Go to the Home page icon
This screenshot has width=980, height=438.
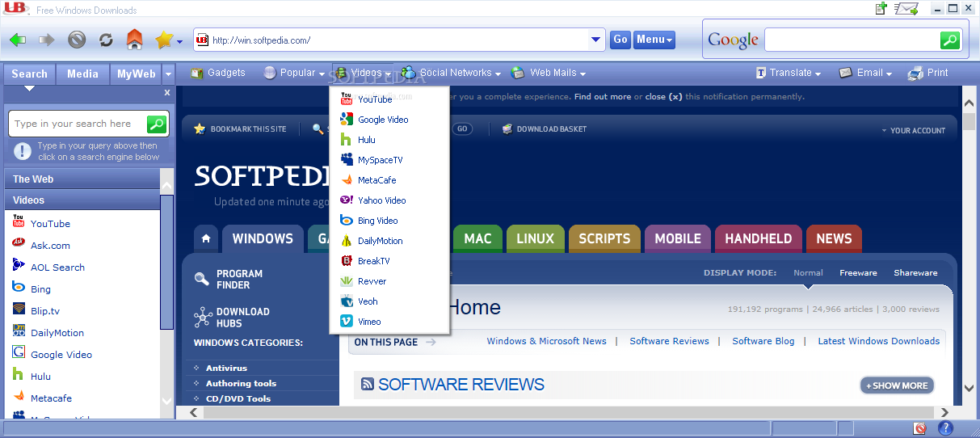(x=135, y=39)
